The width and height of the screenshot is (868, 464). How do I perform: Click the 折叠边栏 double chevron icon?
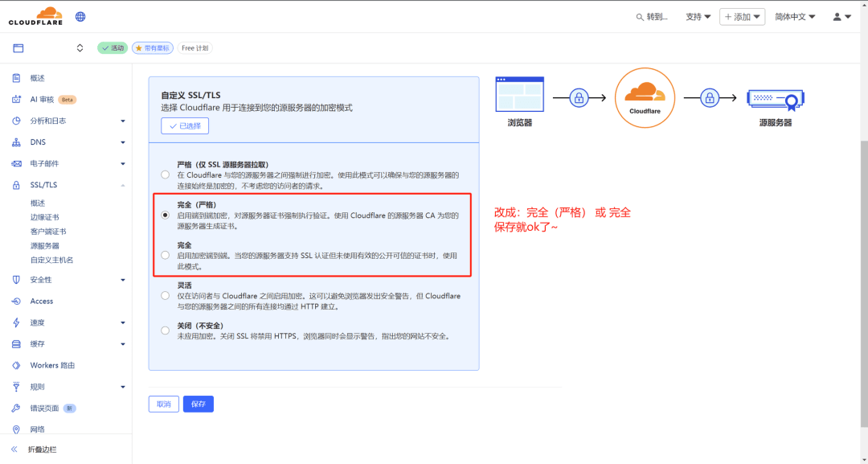coord(14,450)
